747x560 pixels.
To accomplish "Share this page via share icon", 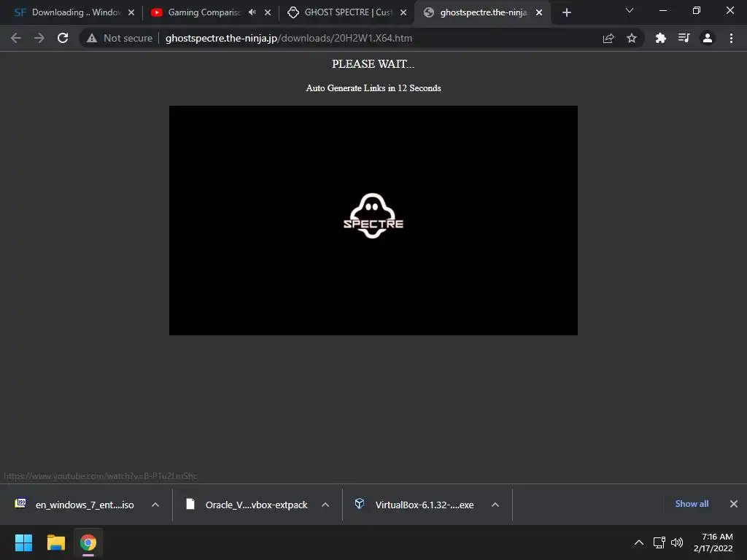I will [608, 38].
